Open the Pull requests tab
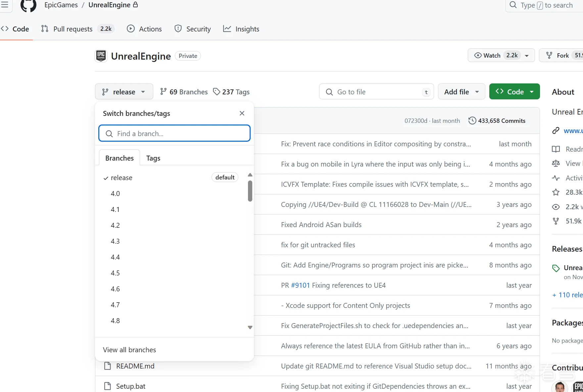 77,29
